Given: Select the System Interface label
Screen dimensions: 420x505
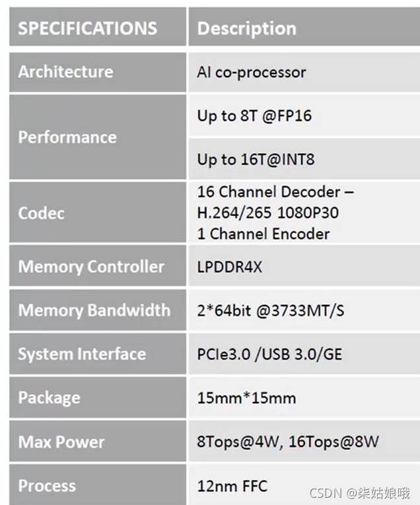Looking at the screenshot, I should point(82,354).
